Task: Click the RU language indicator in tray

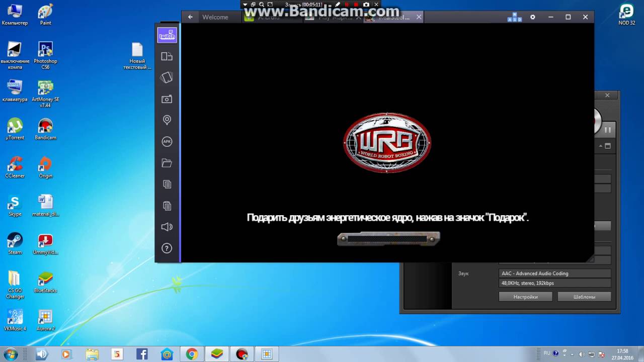Action: (x=547, y=353)
